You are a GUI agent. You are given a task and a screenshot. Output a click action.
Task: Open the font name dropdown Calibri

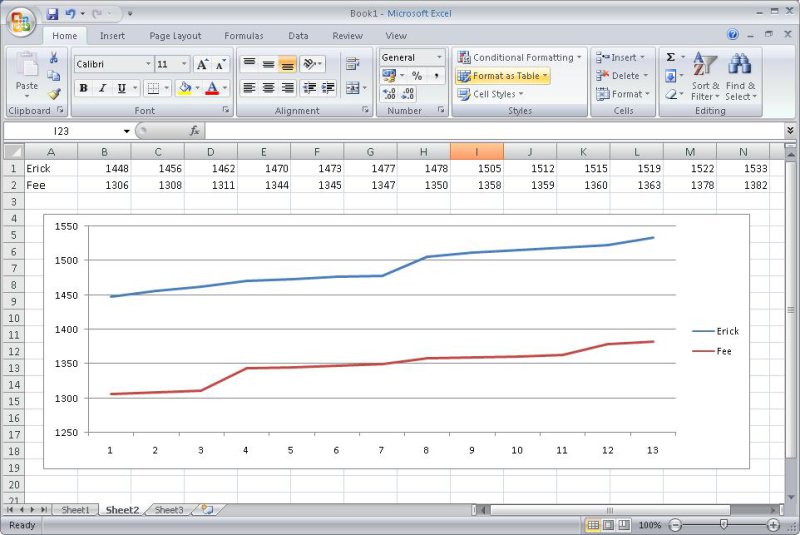pyautogui.click(x=148, y=64)
